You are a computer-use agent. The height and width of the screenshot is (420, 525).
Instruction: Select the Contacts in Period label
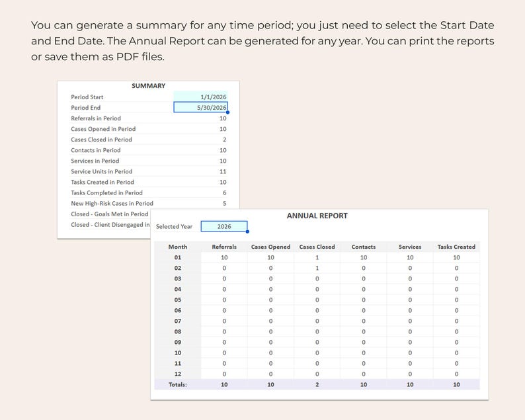(96, 150)
